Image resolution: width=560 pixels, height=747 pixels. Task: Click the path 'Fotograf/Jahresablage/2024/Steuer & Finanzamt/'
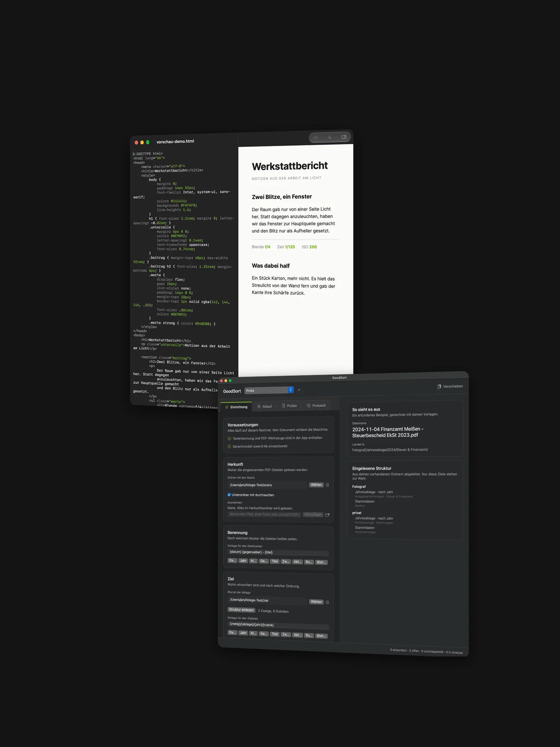pyautogui.click(x=390, y=450)
